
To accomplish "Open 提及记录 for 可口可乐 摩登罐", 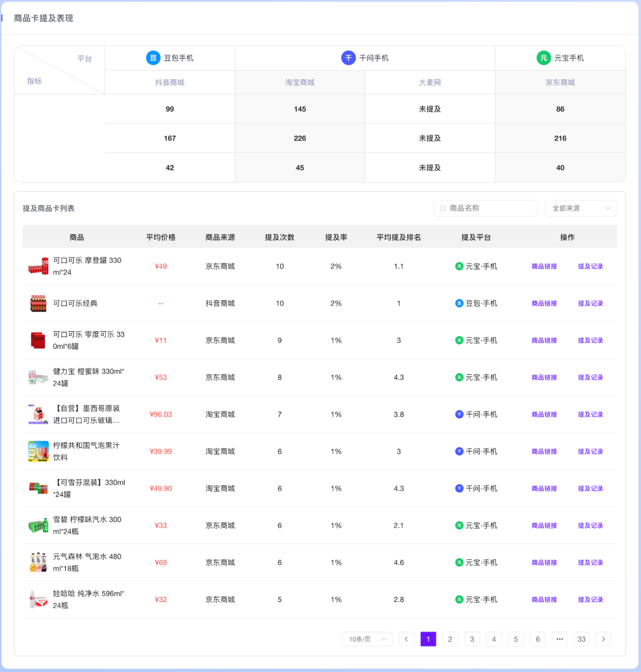I will pyautogui.click(x=591, y=266).
